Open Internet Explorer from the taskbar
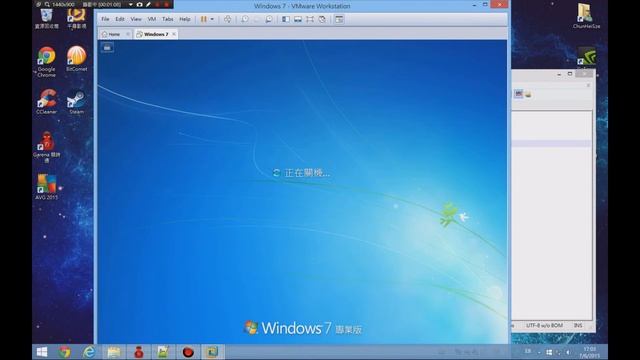The height and width of the screenshot is (360, 640). 89,352
